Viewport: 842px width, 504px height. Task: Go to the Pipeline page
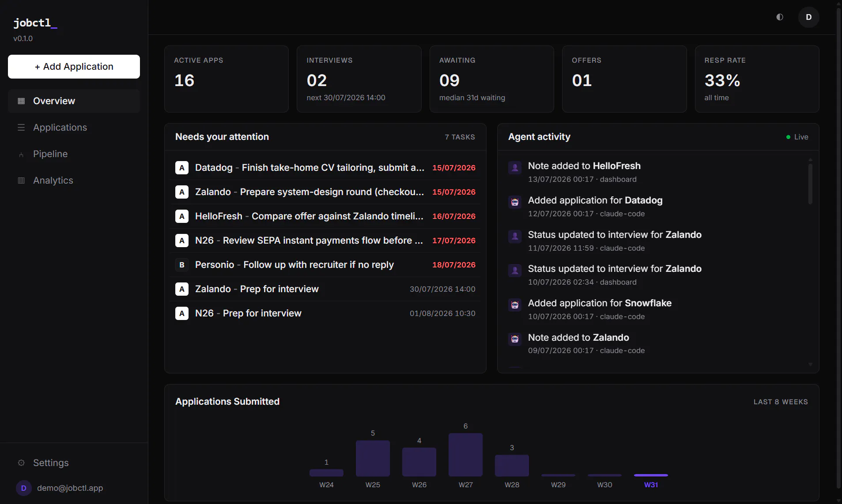point(74,154)
